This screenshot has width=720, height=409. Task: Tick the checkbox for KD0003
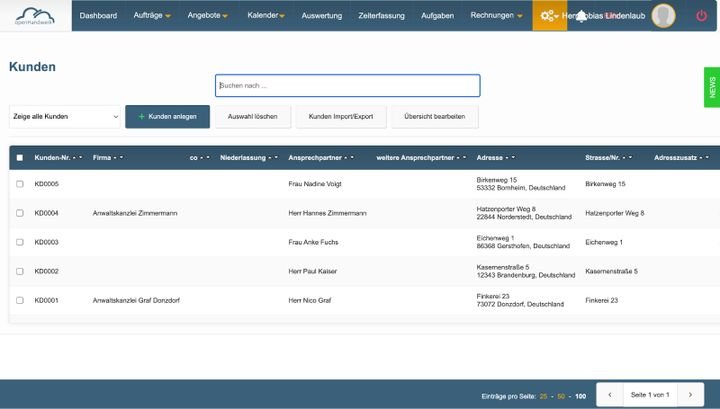click(20, 242)
